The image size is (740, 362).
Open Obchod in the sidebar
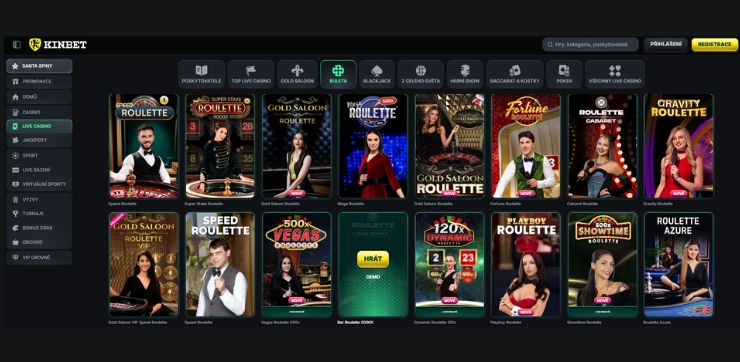(39, 242)
